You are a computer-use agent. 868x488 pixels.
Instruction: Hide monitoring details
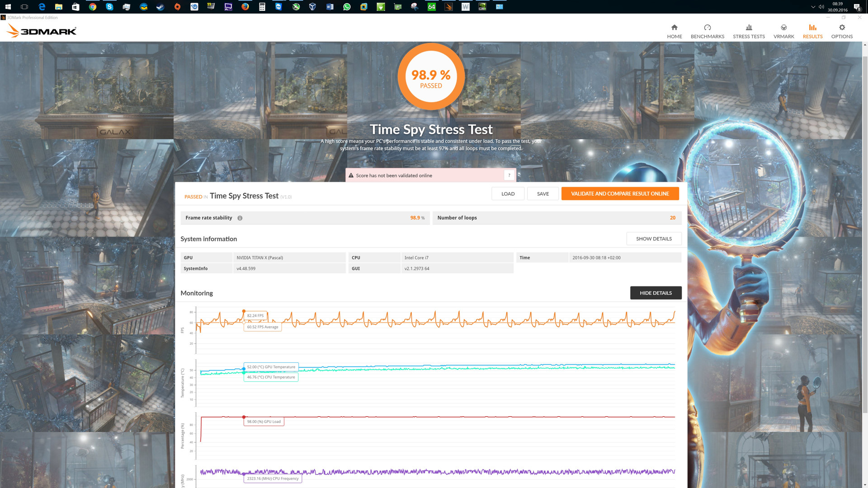(x=656, y=293)
